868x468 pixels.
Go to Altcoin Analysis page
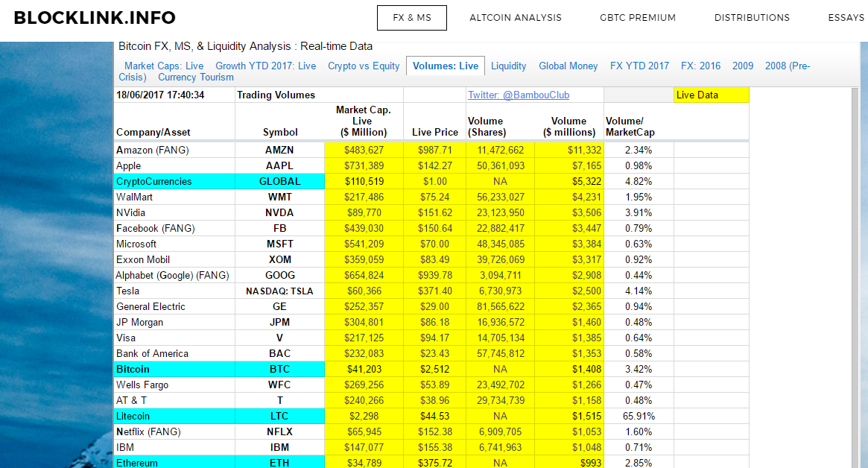click(516, 18)
